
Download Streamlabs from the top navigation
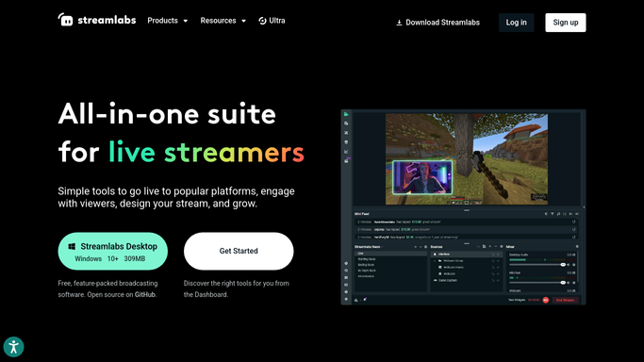click(438, 23)
